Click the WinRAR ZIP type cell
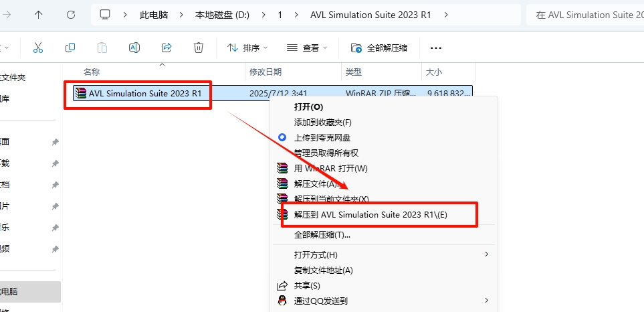This screenshot has height=312, width=644. (381, 93)
